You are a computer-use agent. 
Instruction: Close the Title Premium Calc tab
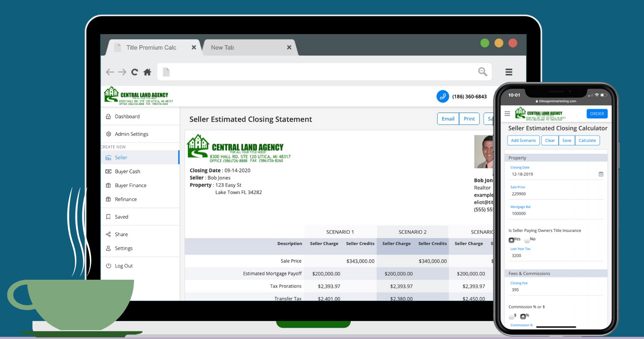194,48
